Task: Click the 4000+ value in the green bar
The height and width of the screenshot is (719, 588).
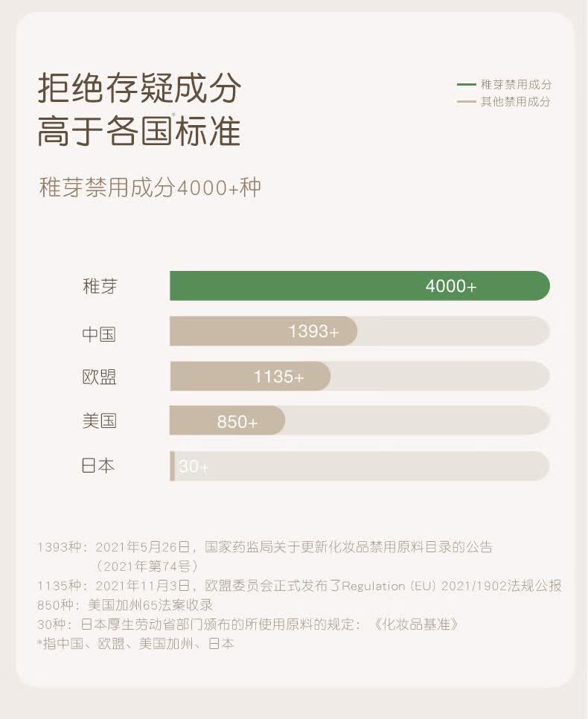Action: [451, 287]
